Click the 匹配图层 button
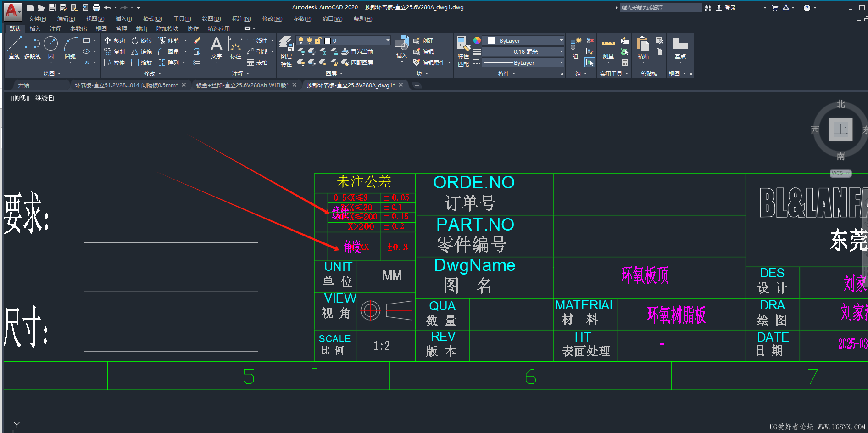Image resolution: width=868 pixels, height=433 pixels. point(357,62)
